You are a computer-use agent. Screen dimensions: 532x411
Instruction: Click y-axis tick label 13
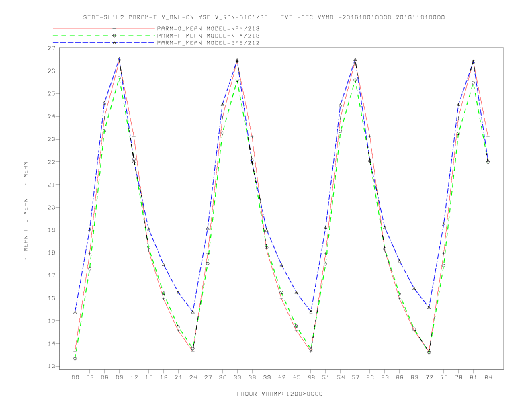click(x=52, y=367)
